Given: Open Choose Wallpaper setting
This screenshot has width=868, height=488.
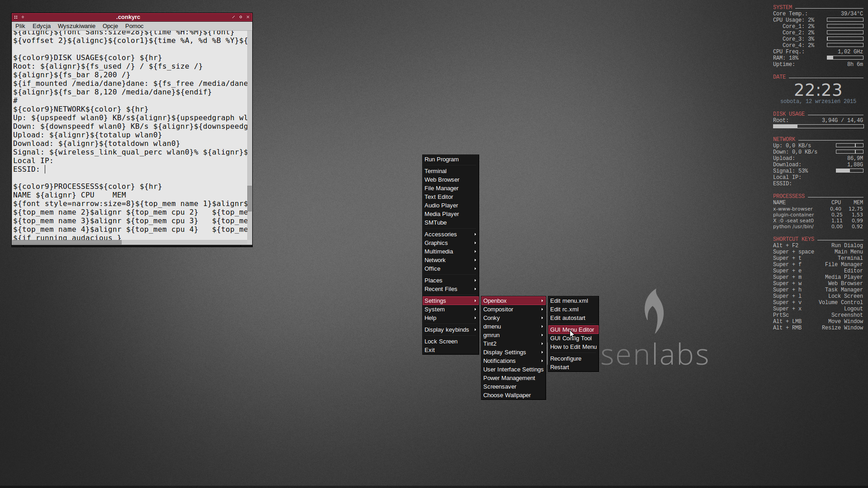Looking at the screenshot, I should click(x=507, y=395).
